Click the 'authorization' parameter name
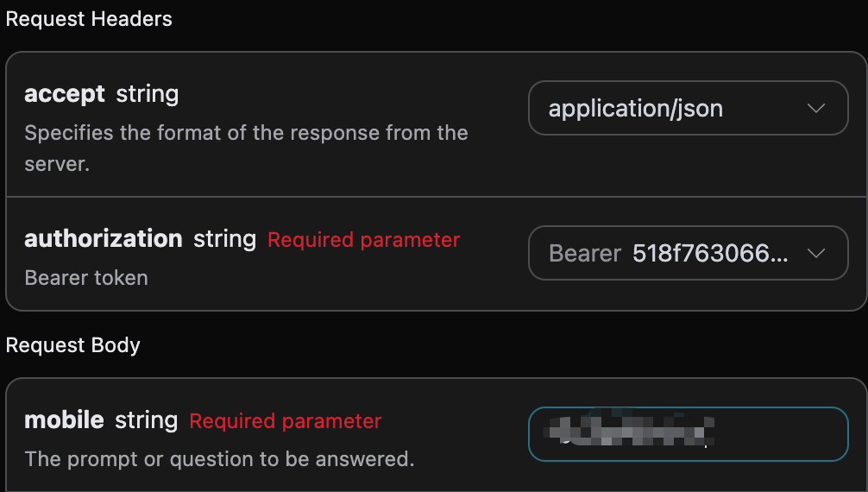 pyautogui.click(x=104, y=238)
